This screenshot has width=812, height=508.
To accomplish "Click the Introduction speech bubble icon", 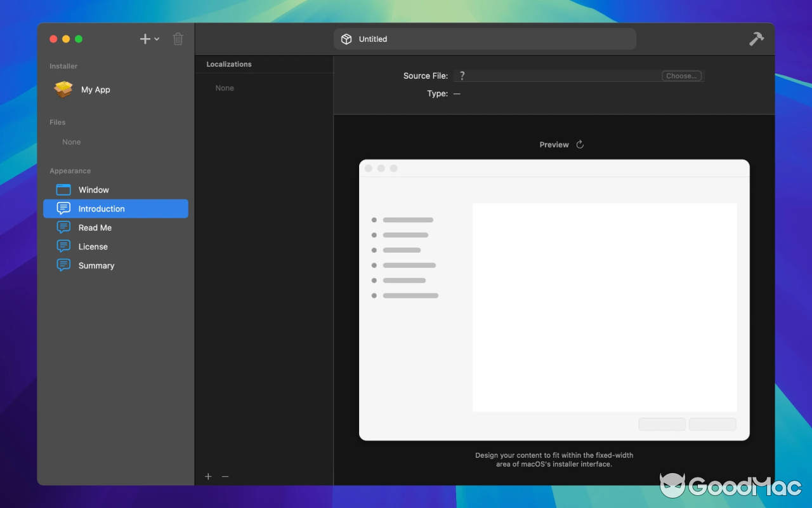I will [63, 208].
